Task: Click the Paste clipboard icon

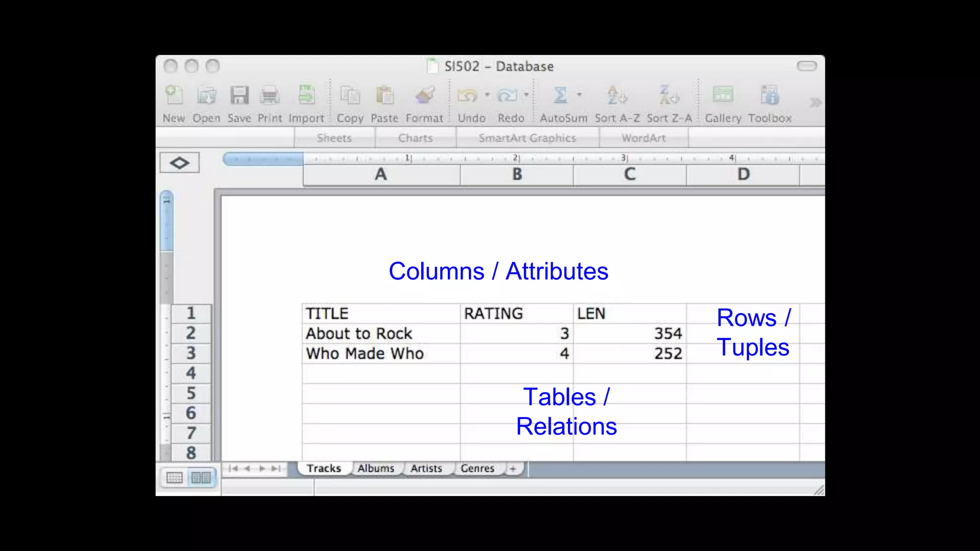Action: 384,95
